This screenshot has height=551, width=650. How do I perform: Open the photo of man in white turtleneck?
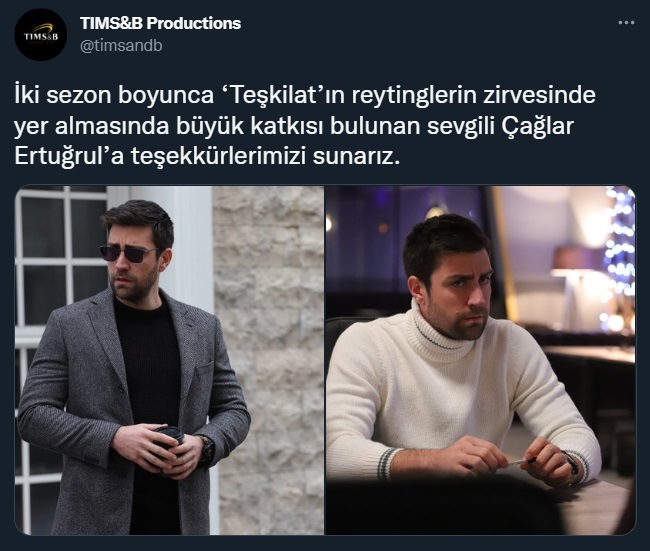pyautogui.click(x=480, y=360)
